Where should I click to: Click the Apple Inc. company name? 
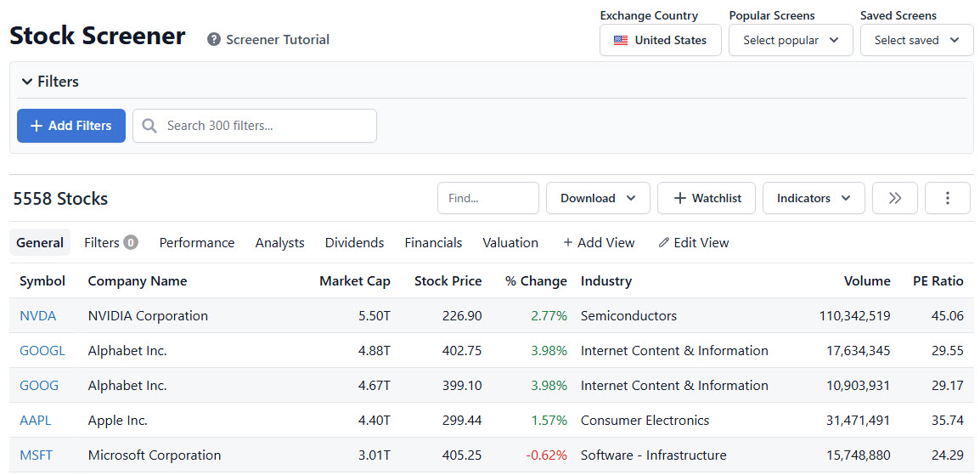tap(117, 421)
